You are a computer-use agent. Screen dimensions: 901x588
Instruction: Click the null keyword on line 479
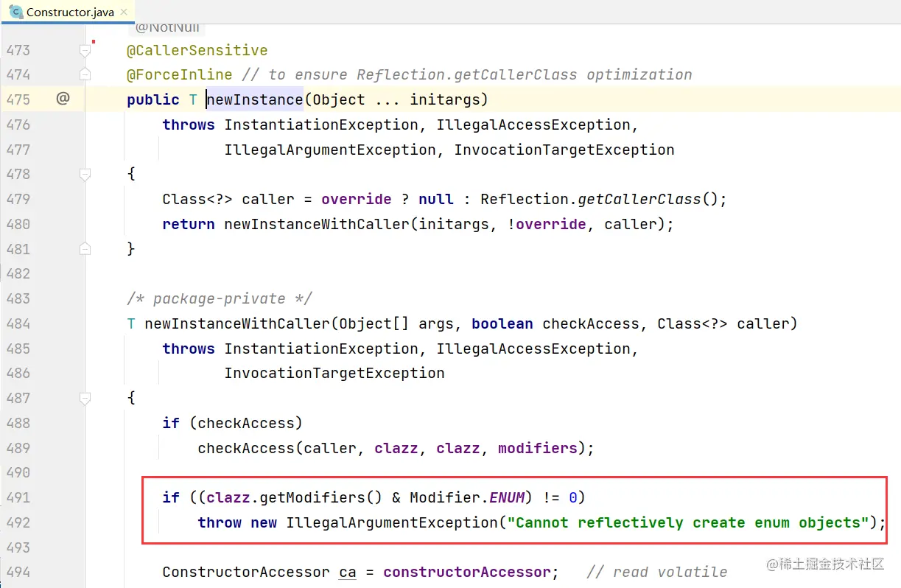pyautogui.click(x=436, y=199)
